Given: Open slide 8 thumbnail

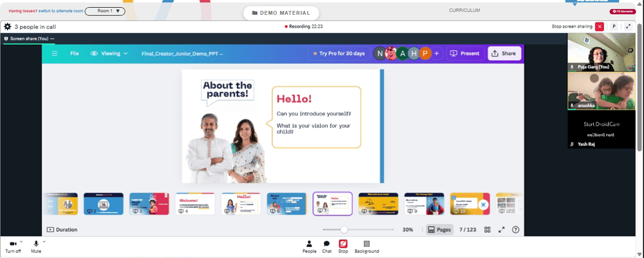Looking at the screenshot, I should 378,204.
